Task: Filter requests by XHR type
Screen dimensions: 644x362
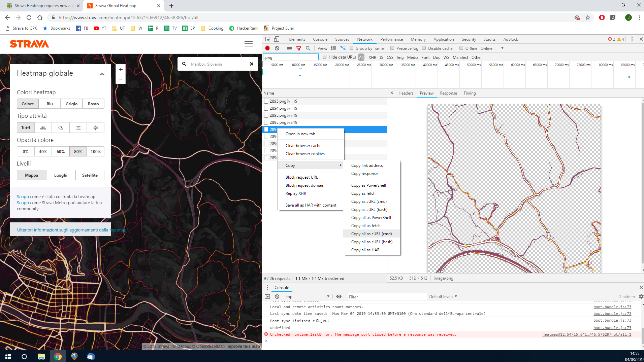Action: point(372,58)
